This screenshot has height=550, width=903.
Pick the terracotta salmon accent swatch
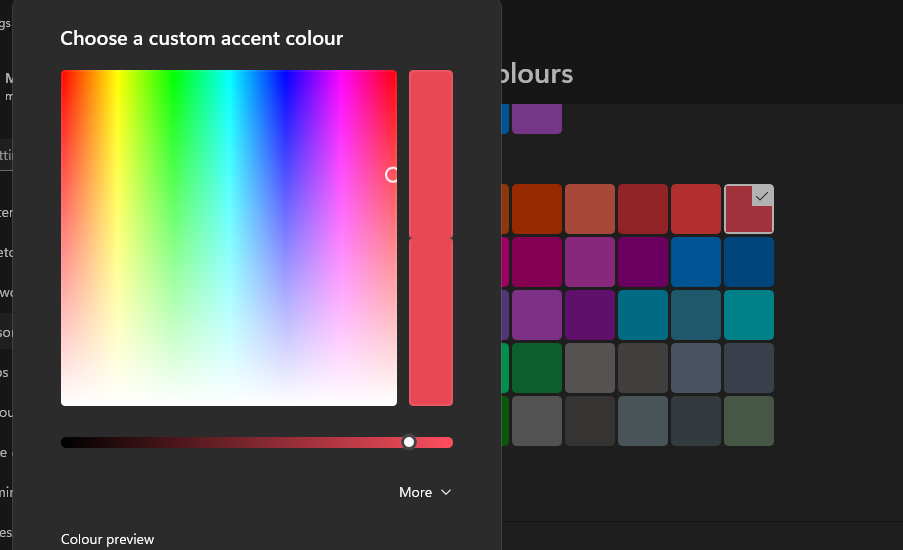tap(590, 209)
